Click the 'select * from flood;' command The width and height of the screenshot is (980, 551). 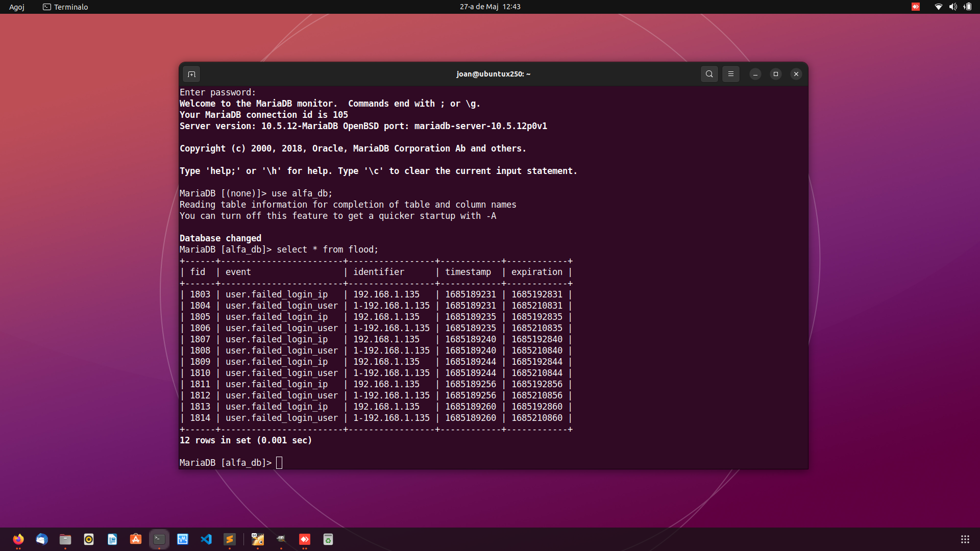coord(328,249)
